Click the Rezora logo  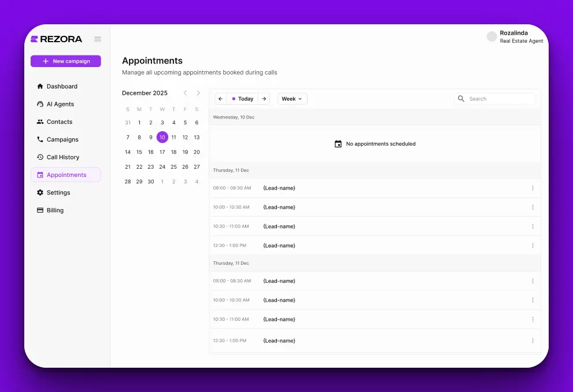tap(57, 39)
